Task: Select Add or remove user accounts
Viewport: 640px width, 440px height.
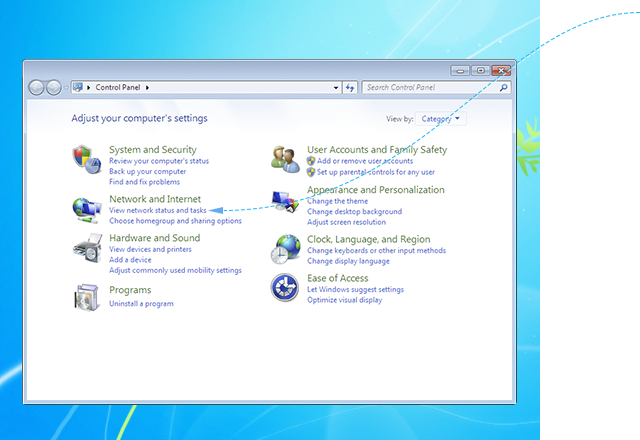Action: tap(365, 161)
